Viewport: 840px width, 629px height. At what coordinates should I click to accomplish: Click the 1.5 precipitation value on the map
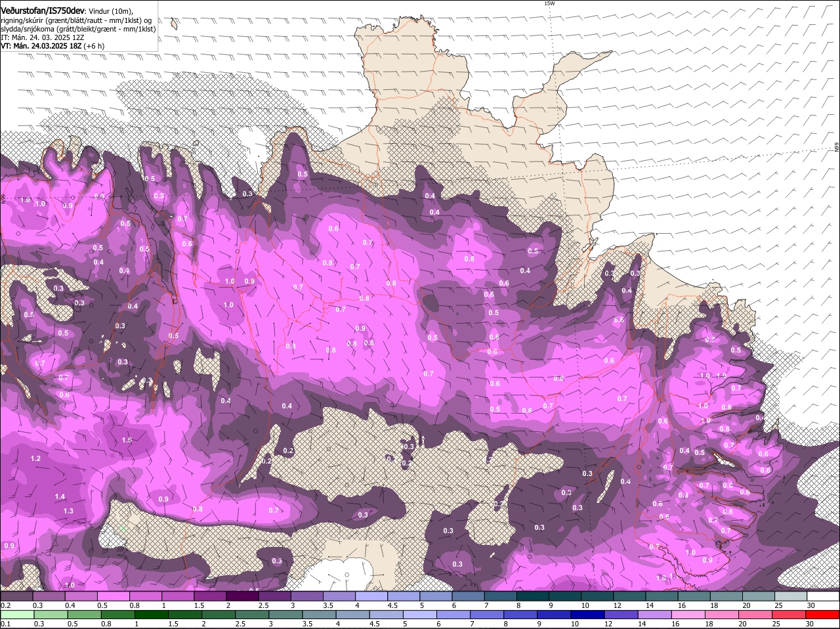coord(127,440)
